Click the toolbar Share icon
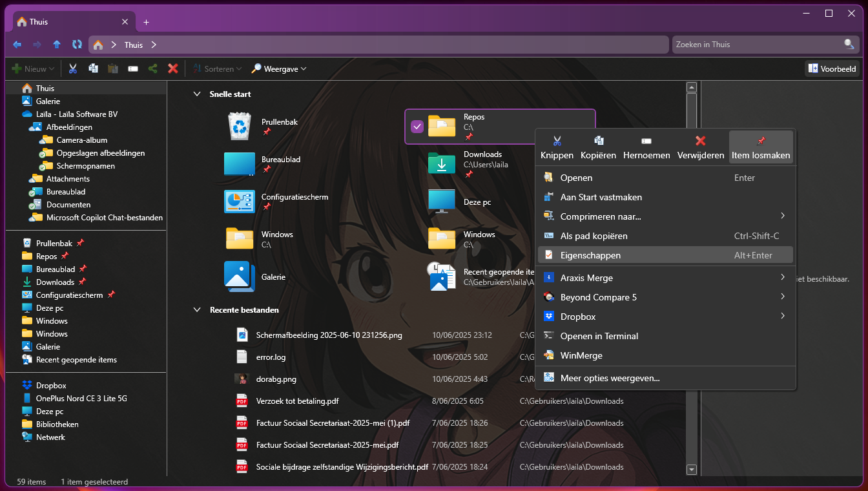This screenshot has width=868, height=491. 153,68
